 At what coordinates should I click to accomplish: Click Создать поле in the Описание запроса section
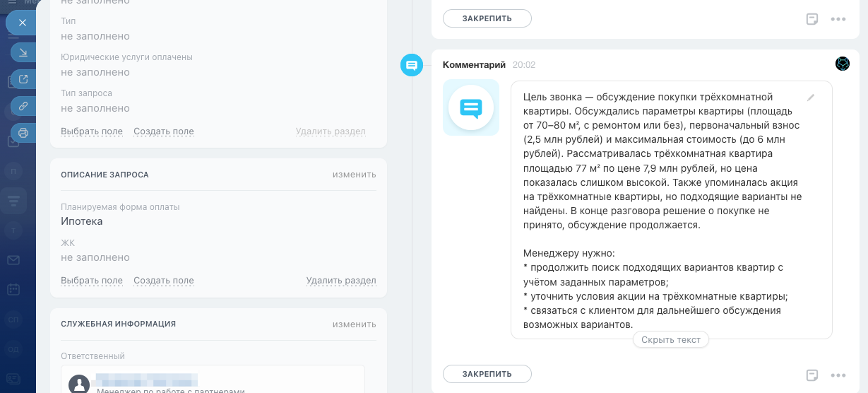pos(163,281)
